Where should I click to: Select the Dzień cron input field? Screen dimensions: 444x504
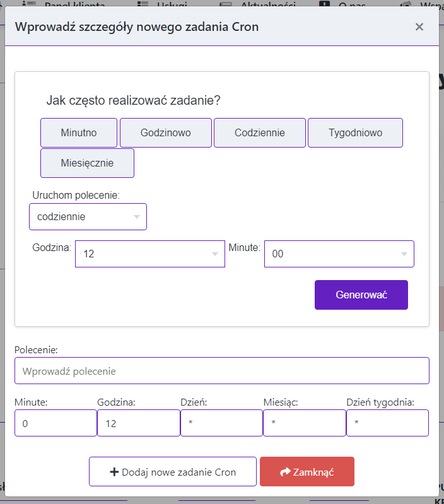[x=221, y=423]
